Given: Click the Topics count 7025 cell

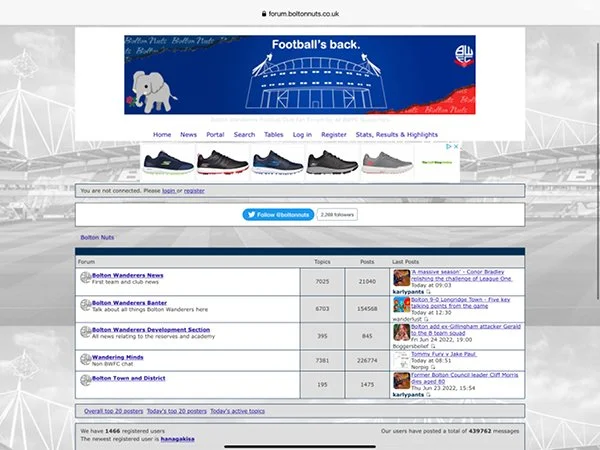Looking at the screenshot, I should (x=322, y=281).
